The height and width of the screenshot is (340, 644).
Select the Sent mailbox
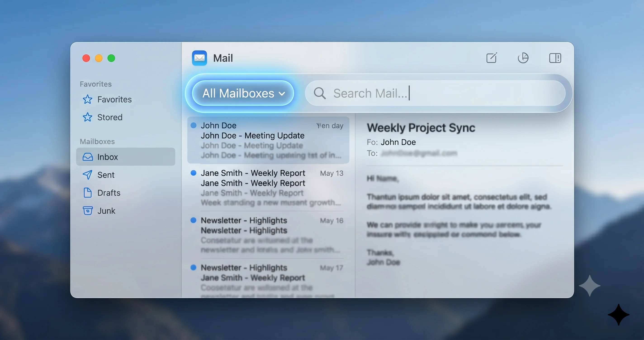[x=125, y=175]
